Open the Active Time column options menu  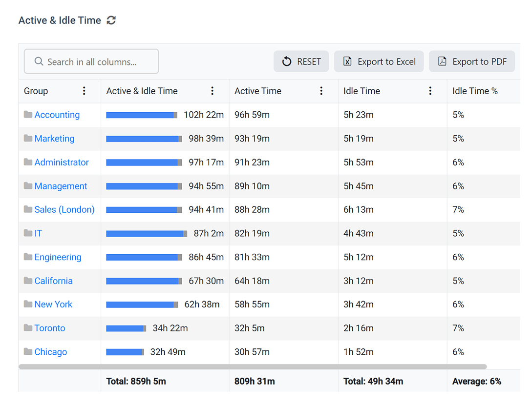point(321,91)
